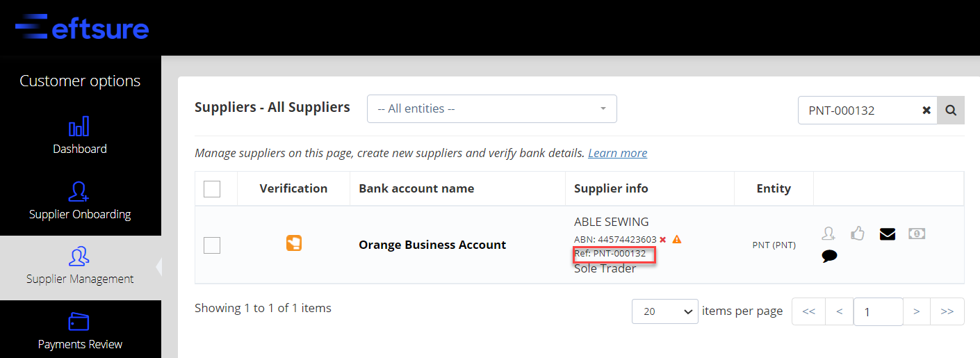The width and height of the screenshot is (980, 358).
Task: Click the orange verification status icon
Action: point(294,243)
